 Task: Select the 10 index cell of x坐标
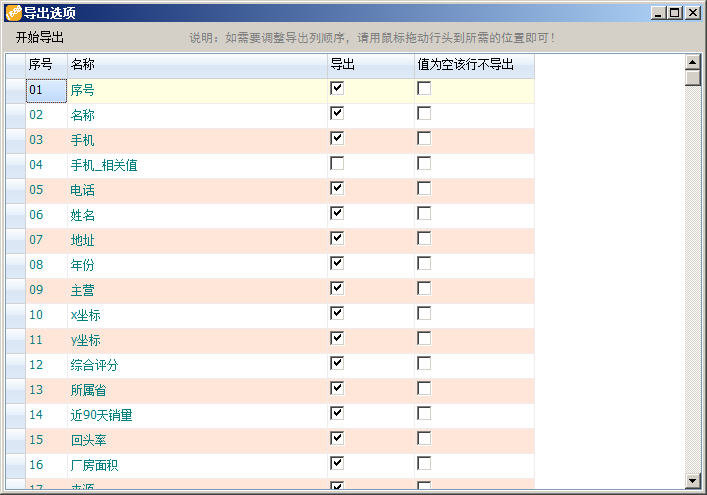45,315
